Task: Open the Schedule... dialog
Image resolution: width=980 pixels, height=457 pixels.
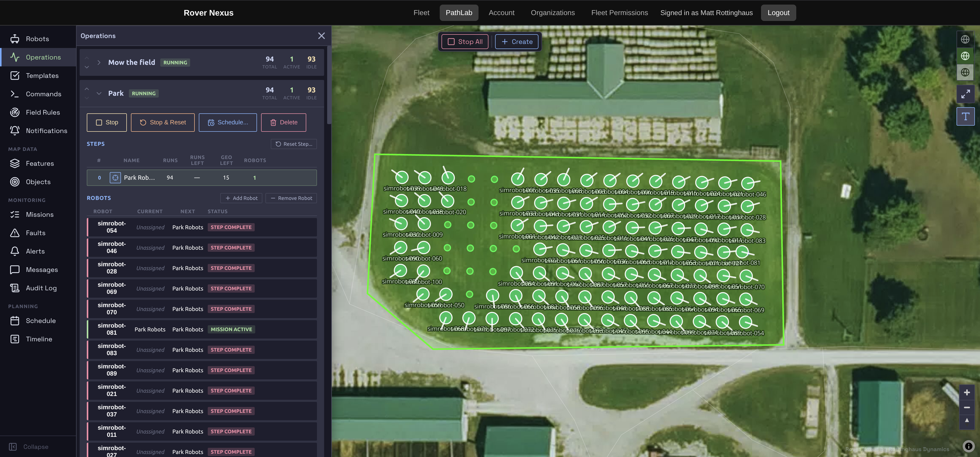Action: 227,123
